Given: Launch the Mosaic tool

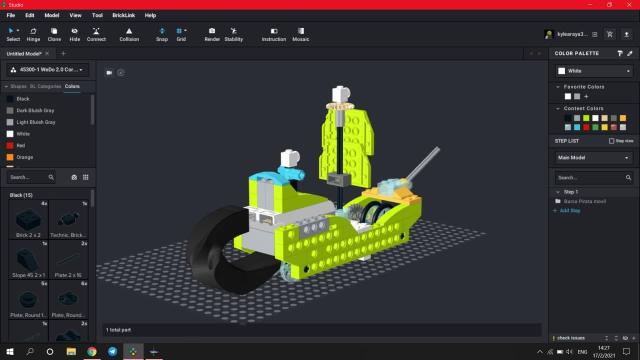Looking at the screenshot, I should (x=300, y=35).
